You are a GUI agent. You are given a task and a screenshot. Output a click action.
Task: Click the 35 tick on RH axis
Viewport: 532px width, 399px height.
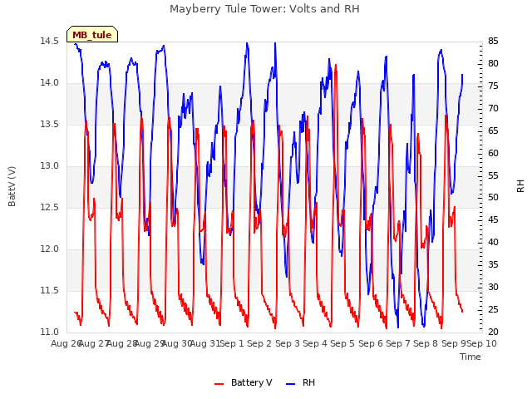(493, 264)
